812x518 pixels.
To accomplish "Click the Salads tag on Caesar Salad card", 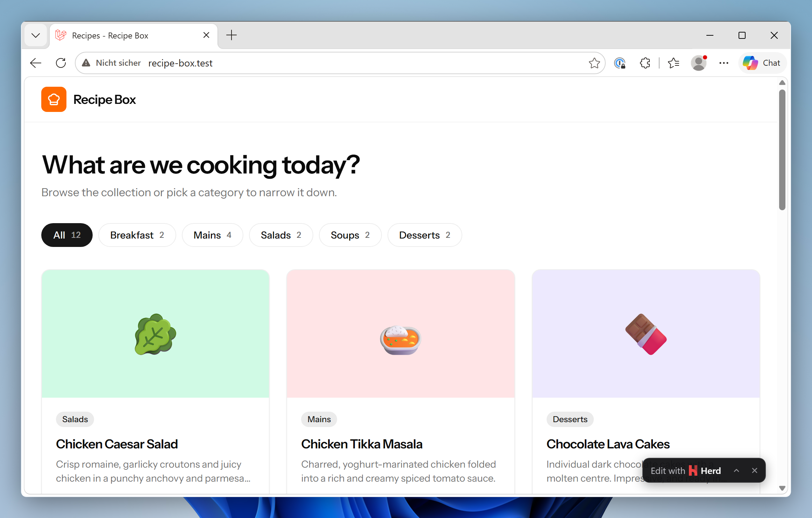I will (75, 419).
